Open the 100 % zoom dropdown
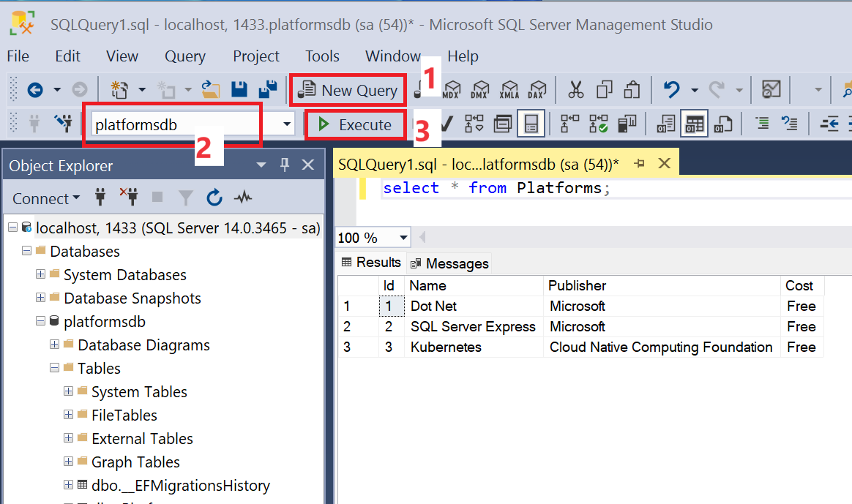852x504 pixels. pyautogui.click(x=403, y=238)
